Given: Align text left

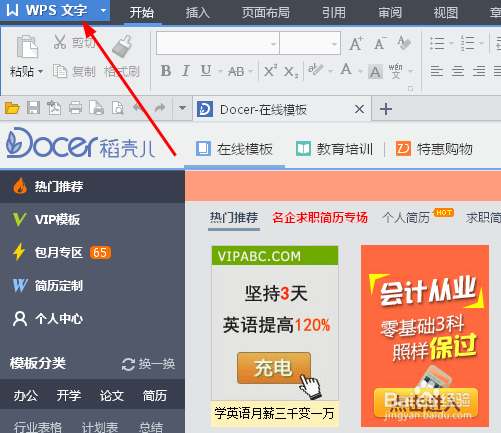Looking at the screenshot, I should coord(437,71).
